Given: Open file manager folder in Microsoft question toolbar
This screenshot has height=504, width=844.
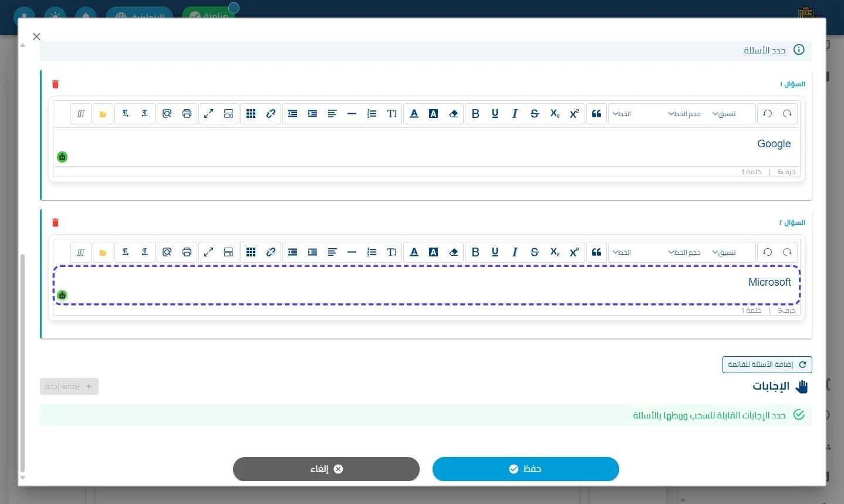Looking at the screenshot, I should pyautogui.click(x=103, y=252).
